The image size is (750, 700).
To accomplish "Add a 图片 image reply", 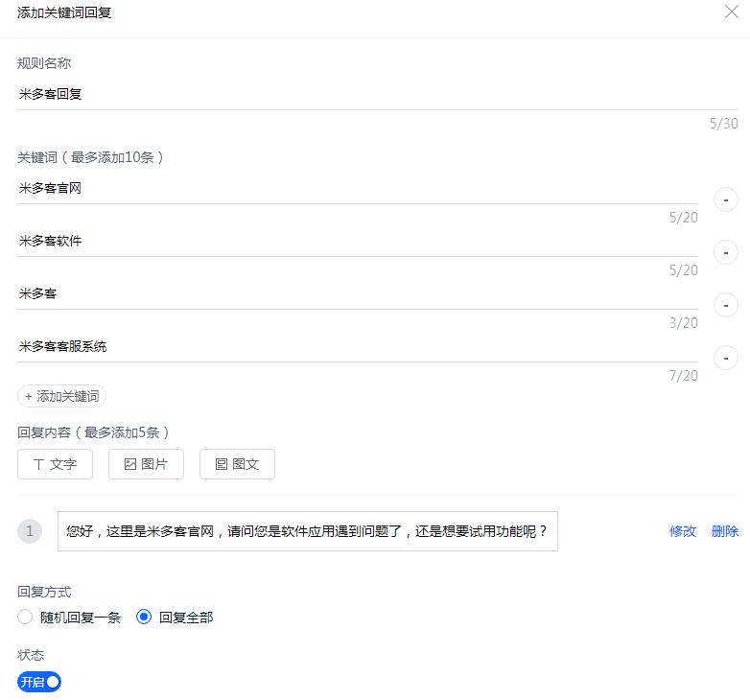I will (x=146, y=464).
